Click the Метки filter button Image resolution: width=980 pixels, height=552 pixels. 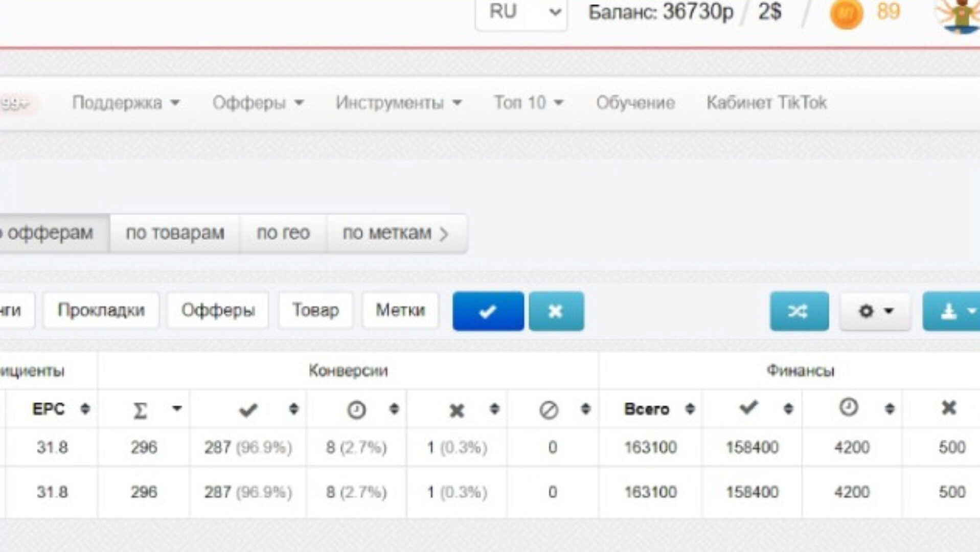point(400,309)
